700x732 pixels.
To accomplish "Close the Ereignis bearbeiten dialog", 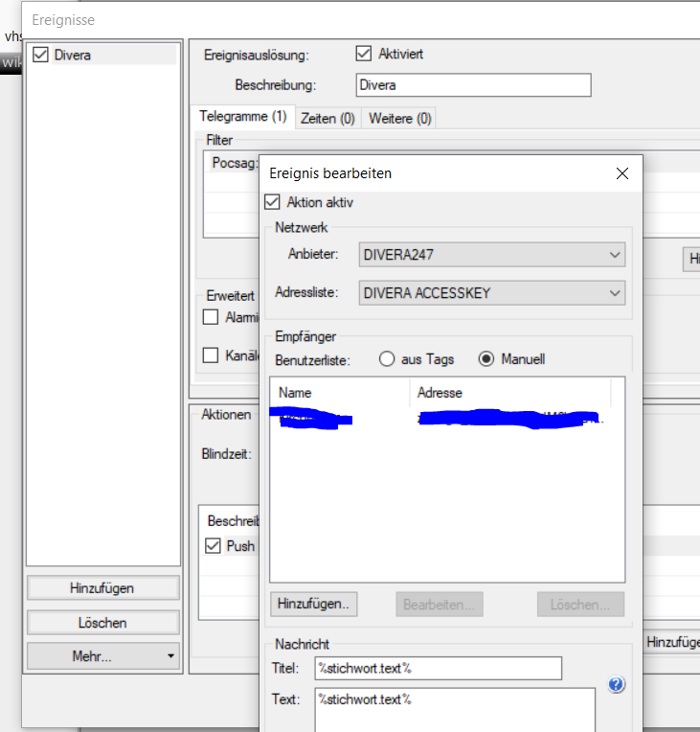I will [x=621, y=173].
